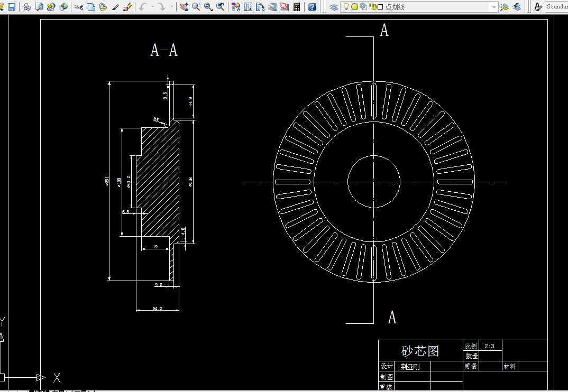This screenshot has width=568, height=392.
Task: Expand the Redo history dropdown arrow
Action: (172, 6)
